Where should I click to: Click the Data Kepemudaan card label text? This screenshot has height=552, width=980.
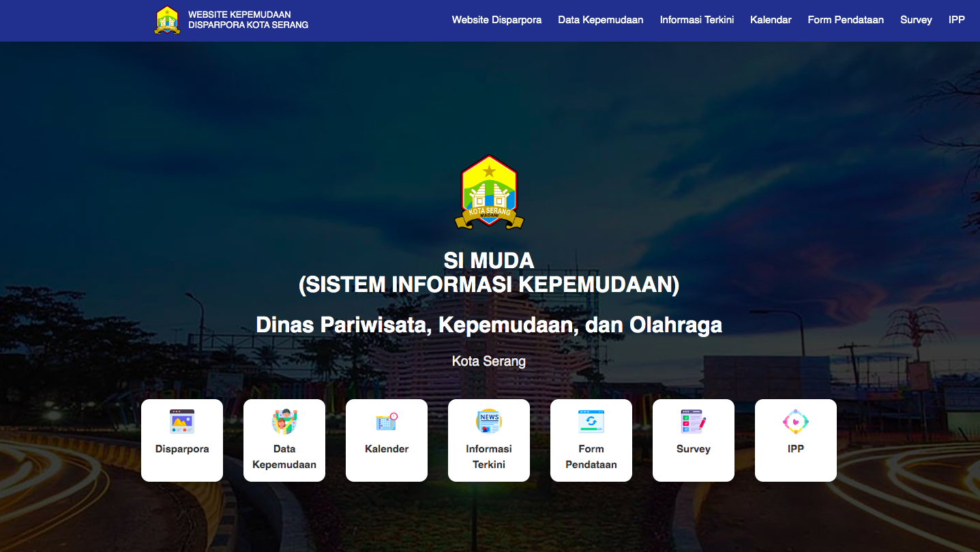pos(284,456)
